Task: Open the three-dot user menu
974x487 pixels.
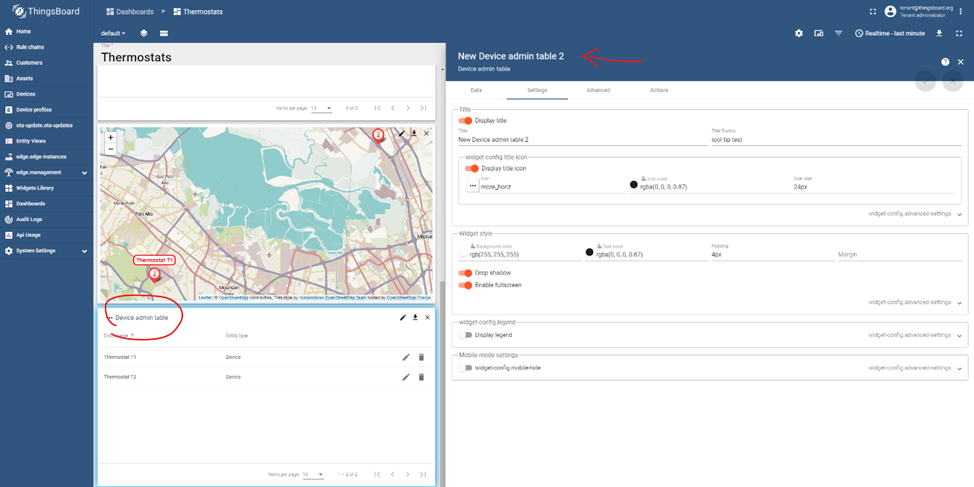Action: [961, 11]
